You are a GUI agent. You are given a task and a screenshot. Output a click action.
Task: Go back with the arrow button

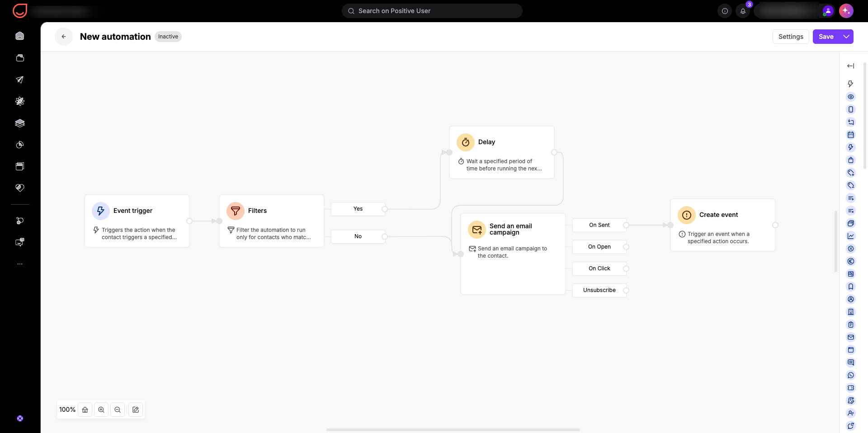pyautogui.click(x=64, y=37)
